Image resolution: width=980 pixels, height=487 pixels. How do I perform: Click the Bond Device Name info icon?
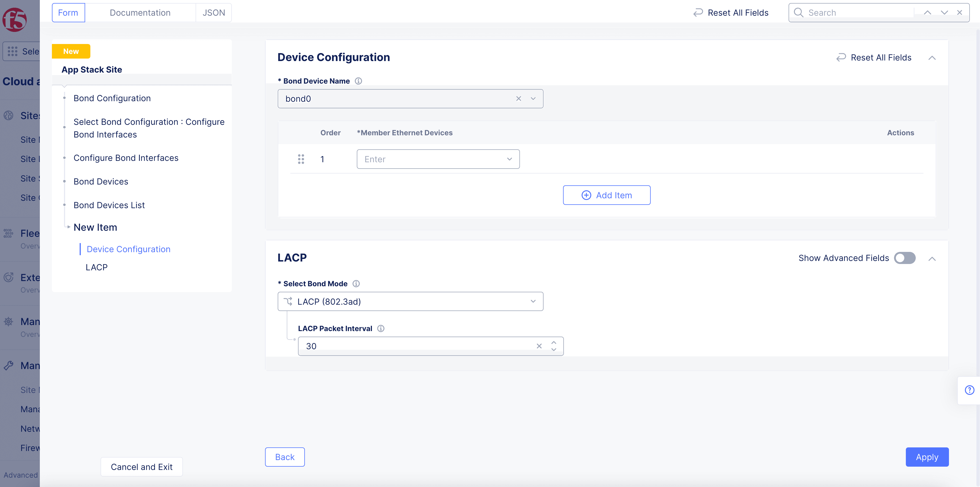coord(358,81)
